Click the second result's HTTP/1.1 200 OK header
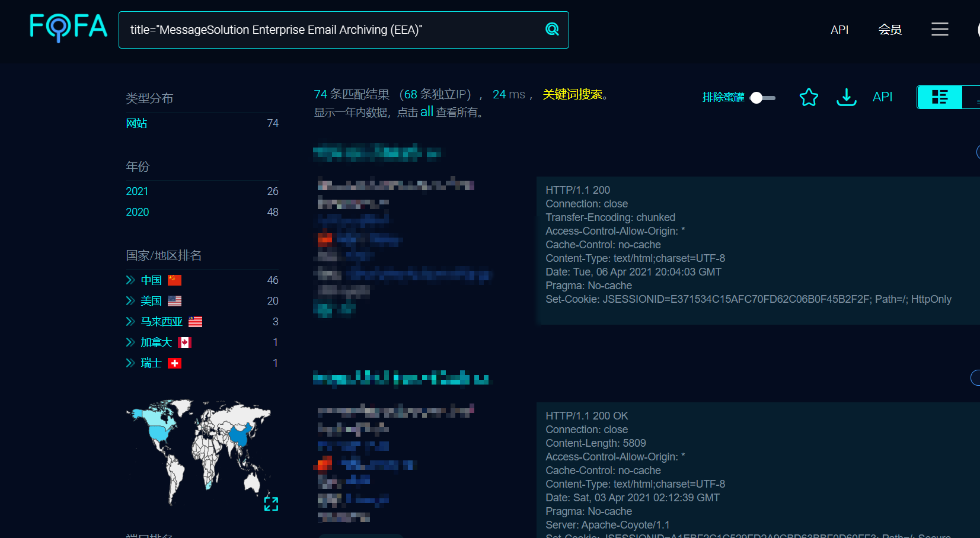 tap(586, 416)
